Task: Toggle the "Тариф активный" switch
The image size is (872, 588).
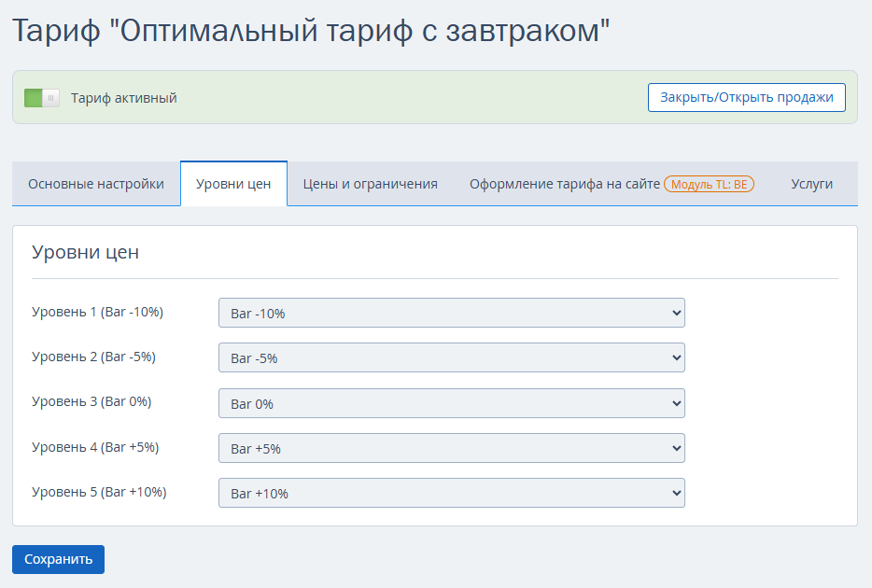Action: pyautogui.click(x=42, y=98)
